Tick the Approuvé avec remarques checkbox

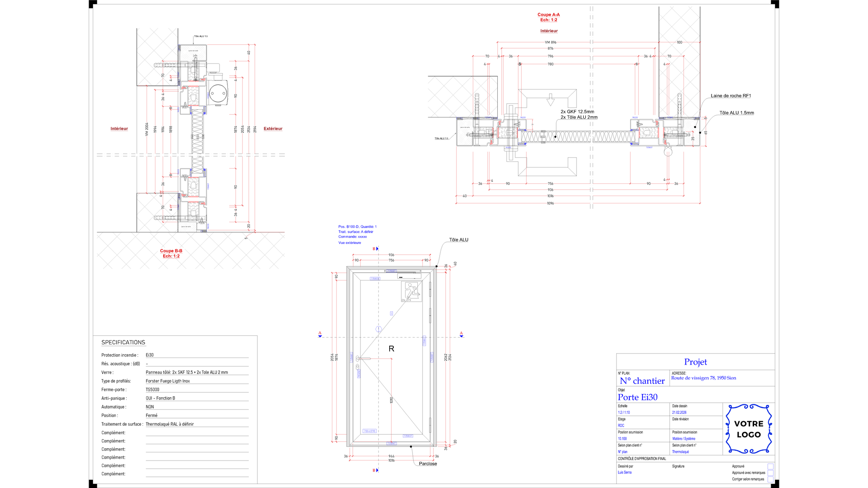tap(770, 473)
